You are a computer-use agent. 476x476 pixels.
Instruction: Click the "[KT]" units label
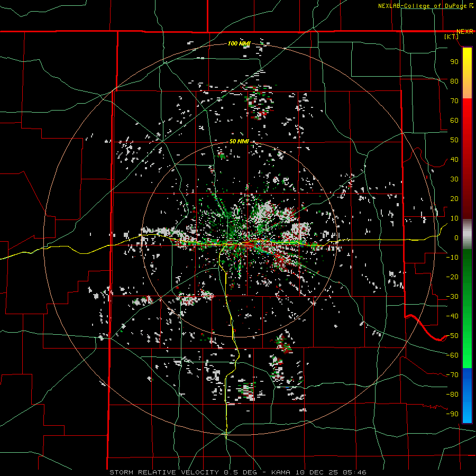[x=452, y=36]
